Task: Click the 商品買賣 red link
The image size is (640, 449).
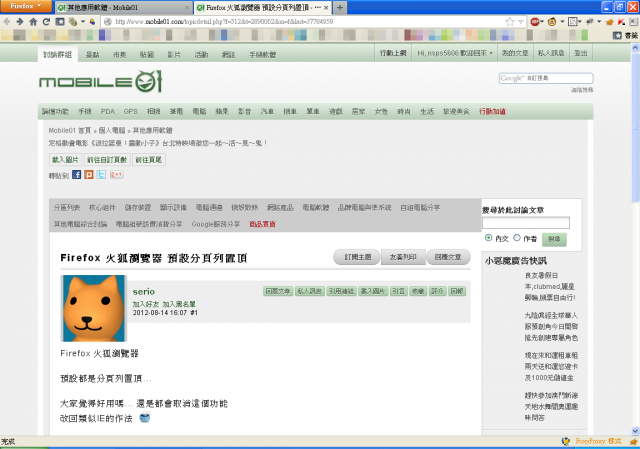Action: [262, 224]
